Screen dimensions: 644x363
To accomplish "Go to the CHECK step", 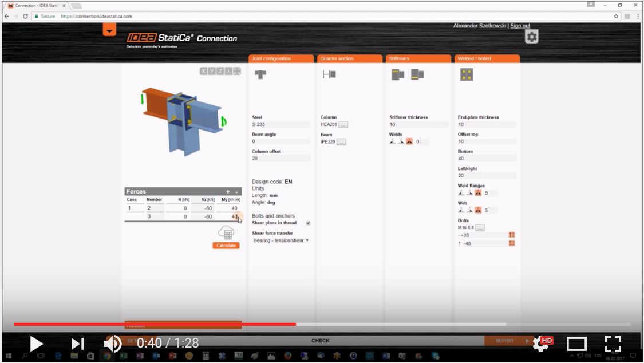I will pos(321,341).
